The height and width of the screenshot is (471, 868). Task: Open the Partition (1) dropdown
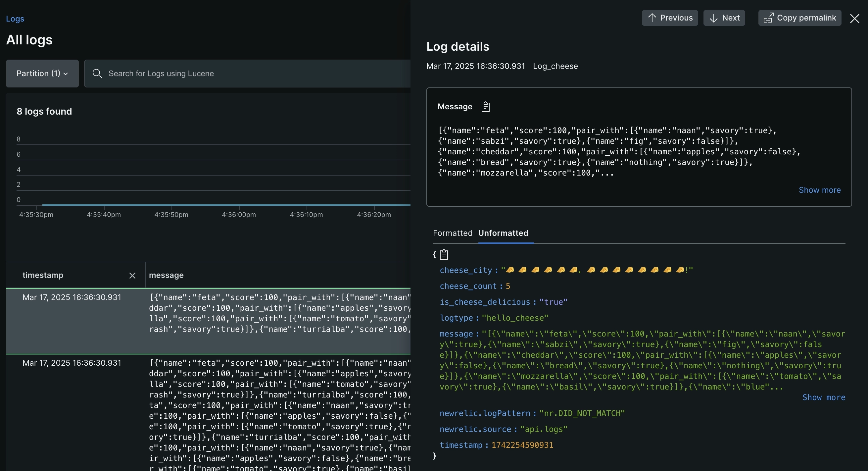tap(42, 74)
